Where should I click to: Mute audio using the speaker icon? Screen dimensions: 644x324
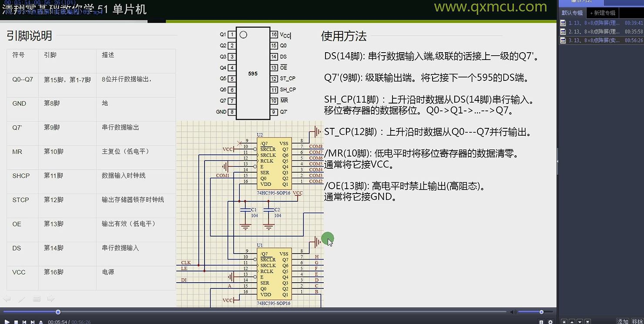click(513, 312)
